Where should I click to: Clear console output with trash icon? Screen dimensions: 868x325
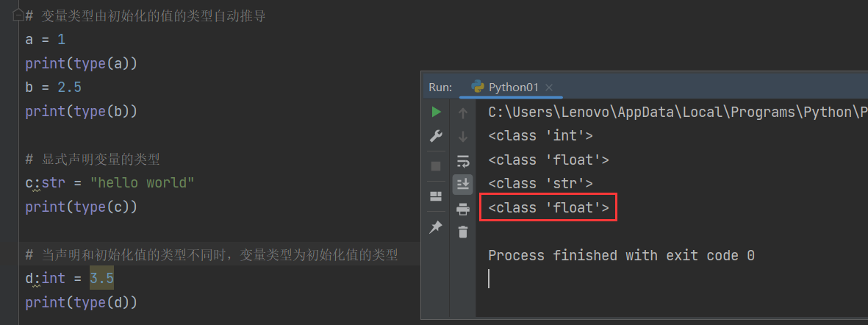pyautogui.click(x=463, y=232)
